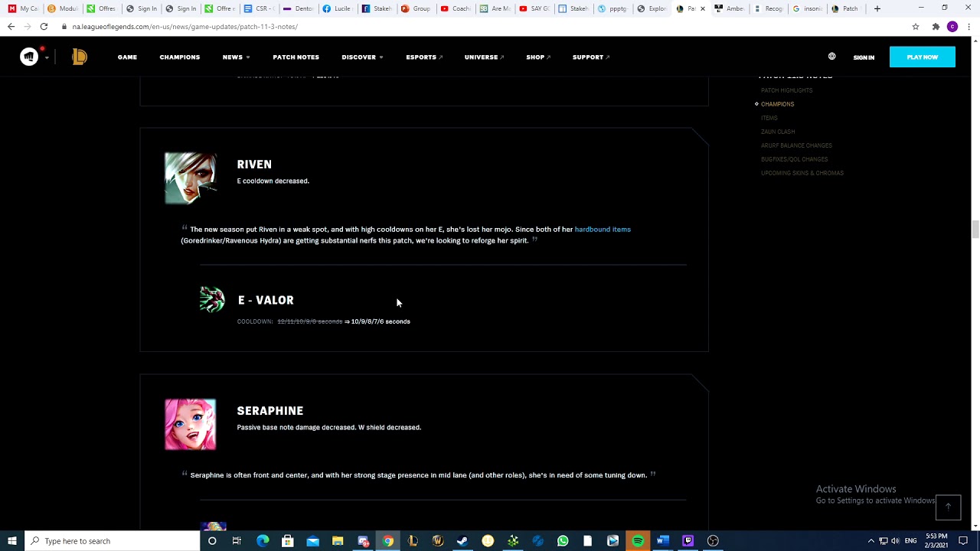Image resolution: width=980 pixels, height=551 pixels.
Task: Click the League of Legends emblem icon
Action: (x=80, y=57)
